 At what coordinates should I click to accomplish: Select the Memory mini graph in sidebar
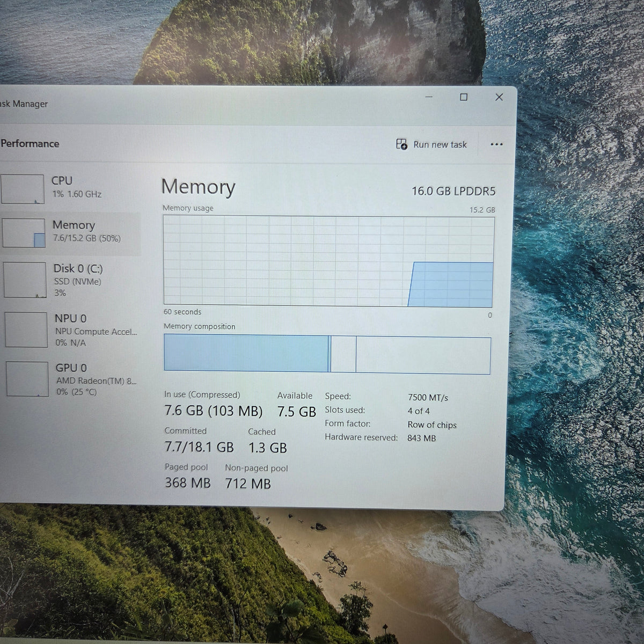[24, 233]
